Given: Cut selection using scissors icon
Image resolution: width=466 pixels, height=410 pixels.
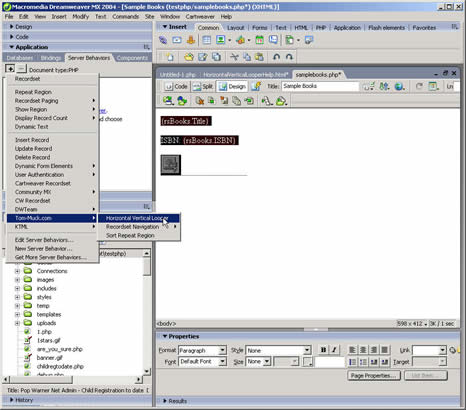Looking at the screenshot, I should tap(234, 57).
